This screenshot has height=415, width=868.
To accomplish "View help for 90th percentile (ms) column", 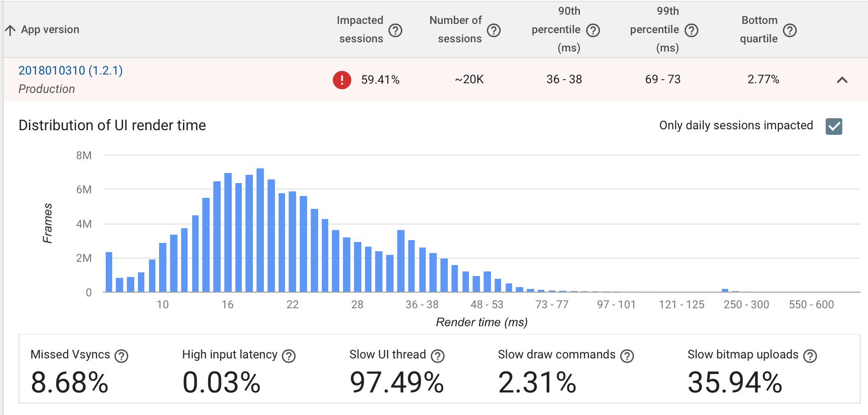I will [593, 29].
